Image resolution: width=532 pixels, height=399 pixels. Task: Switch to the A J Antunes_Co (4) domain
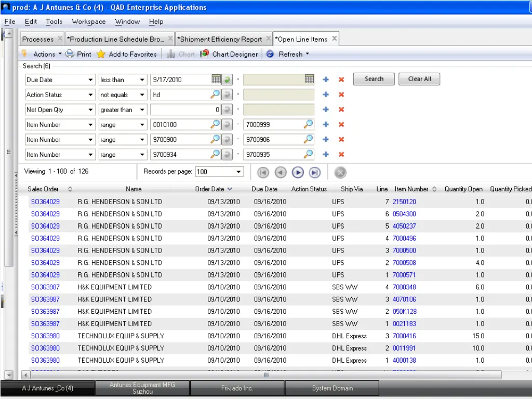[x=47, y=388]
